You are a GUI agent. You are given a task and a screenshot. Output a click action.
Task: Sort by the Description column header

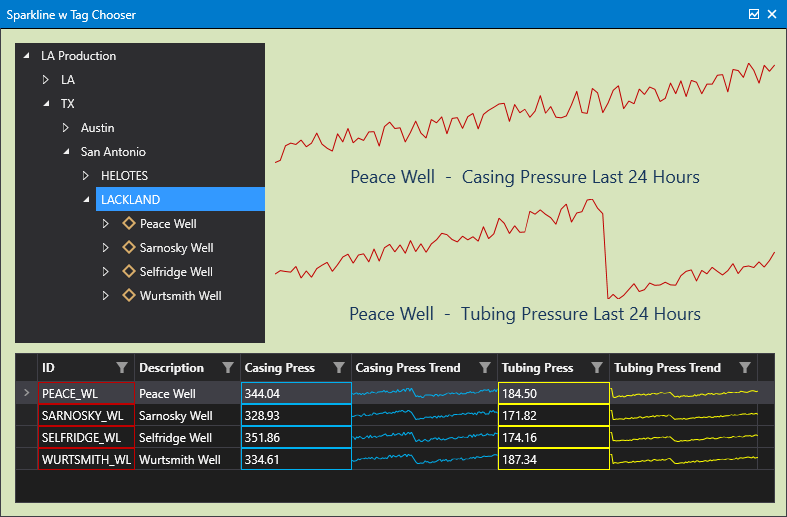pos(172,368)
